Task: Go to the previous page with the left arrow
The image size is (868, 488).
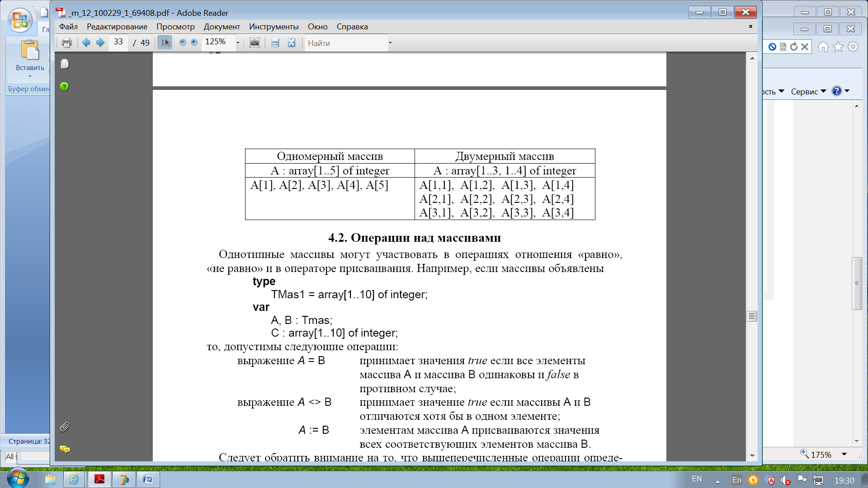Action: pyautogui.click(x=86, y=42)
